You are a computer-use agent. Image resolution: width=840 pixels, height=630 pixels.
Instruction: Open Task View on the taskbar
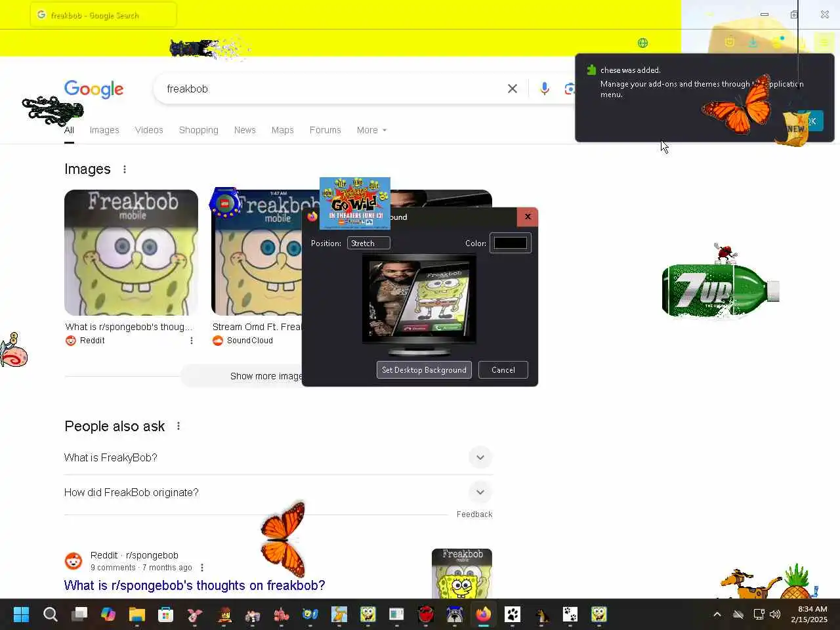pyautogui.click(x=79, y=614)
